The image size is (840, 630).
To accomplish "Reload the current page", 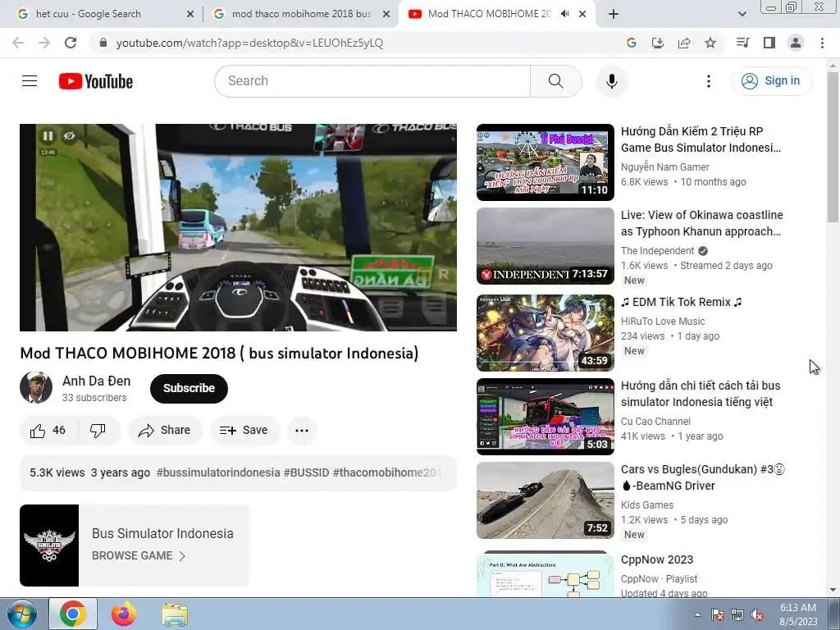I will coord(71,43).
